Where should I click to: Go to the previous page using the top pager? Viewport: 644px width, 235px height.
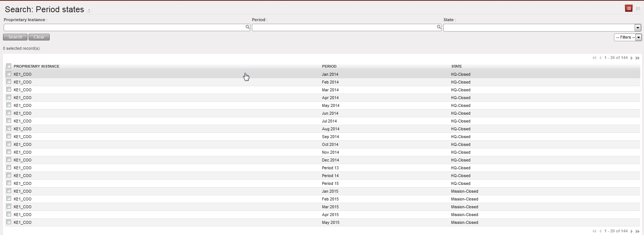pos(600,58)
